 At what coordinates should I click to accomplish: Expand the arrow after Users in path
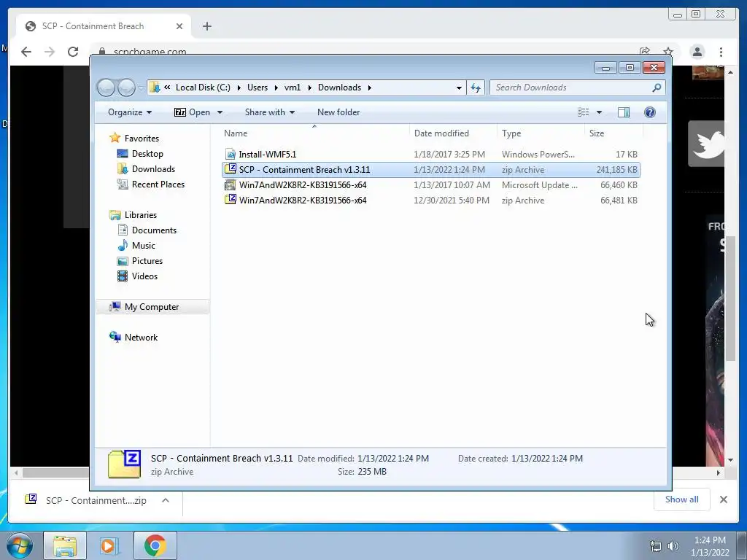276,87
